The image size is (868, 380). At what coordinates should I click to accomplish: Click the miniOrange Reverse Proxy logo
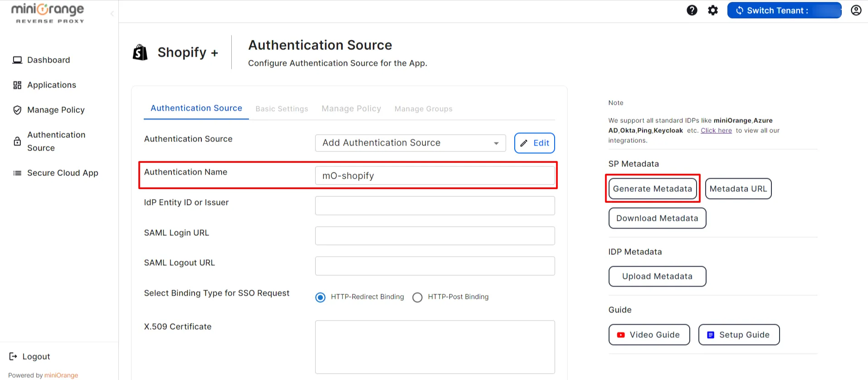pyautogui.click(x=48, y=13)
